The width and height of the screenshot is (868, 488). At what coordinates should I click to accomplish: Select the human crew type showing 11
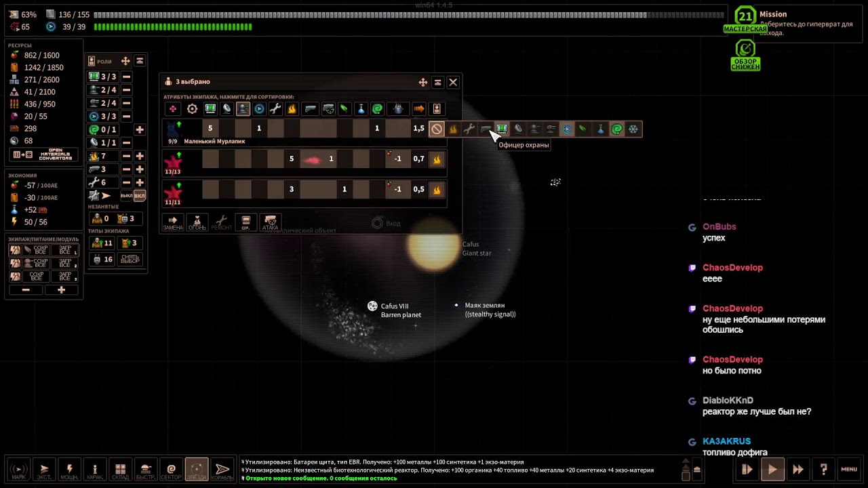pyautogui.click(x=102, y=243)
